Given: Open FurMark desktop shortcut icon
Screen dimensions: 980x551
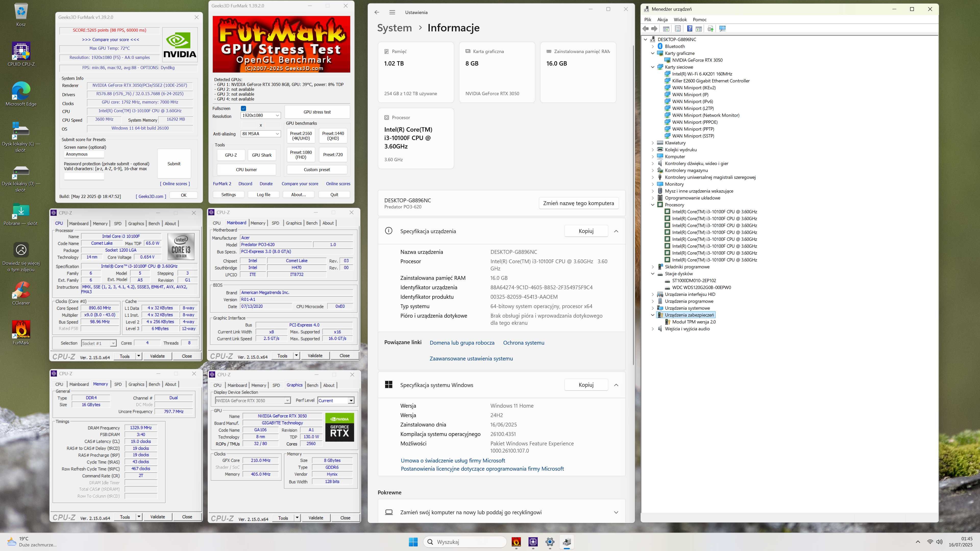Looking at the screenshot, I should pos(21,333).
